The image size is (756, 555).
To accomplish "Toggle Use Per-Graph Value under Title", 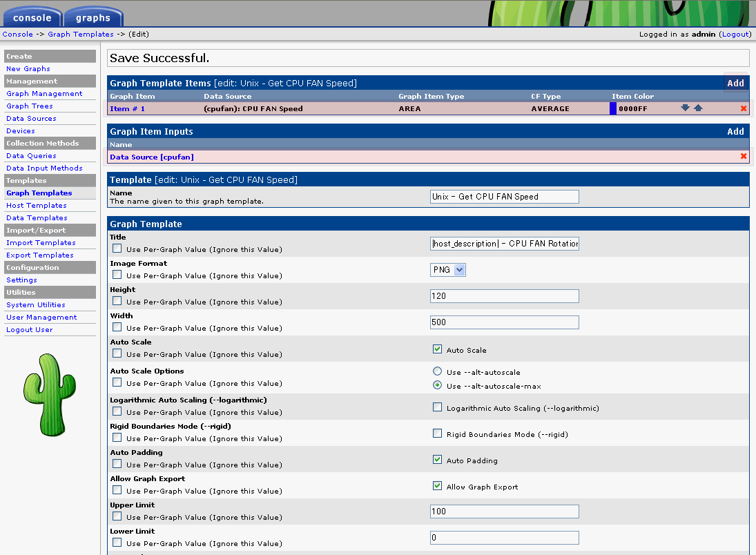I will pyautogui.click(x=117, y=249).
